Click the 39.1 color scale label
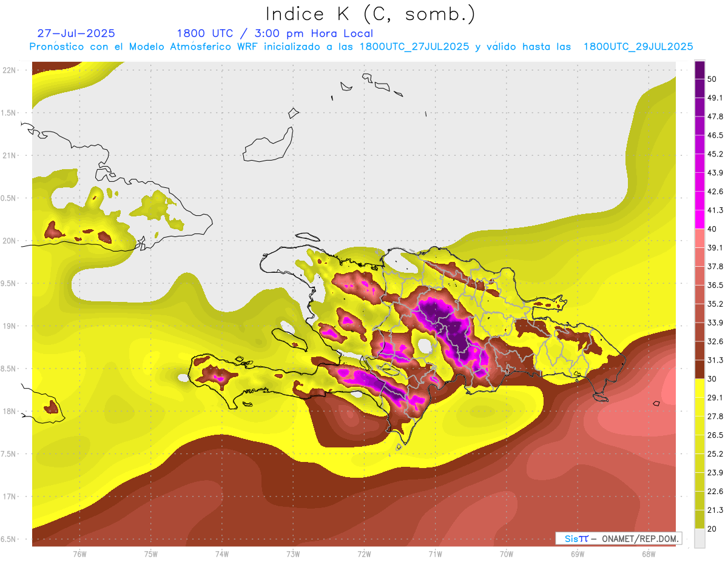This screenshot has width=728, height=562. [x=715, y=247]
